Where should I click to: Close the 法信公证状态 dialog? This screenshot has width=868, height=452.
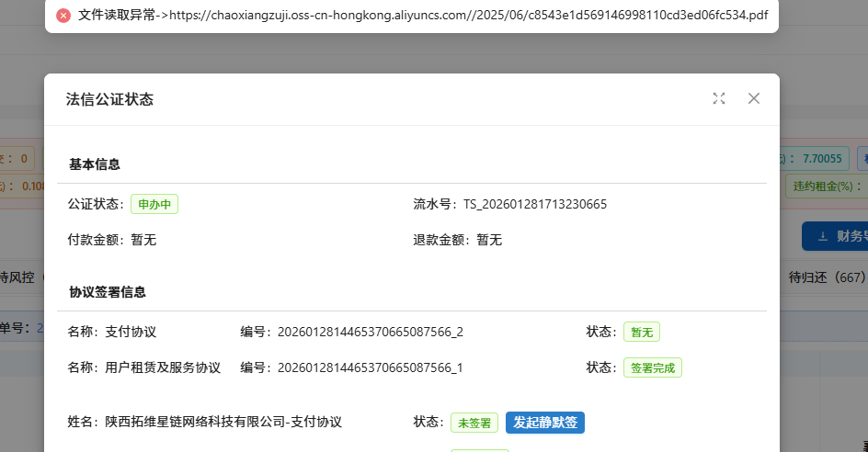(754, 98)
